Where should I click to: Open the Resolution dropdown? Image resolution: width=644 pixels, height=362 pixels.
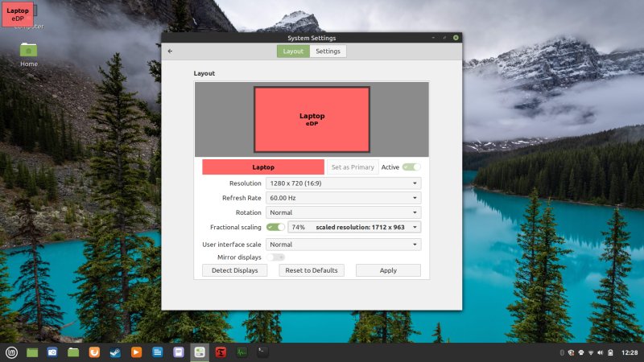tap(343, 183)
